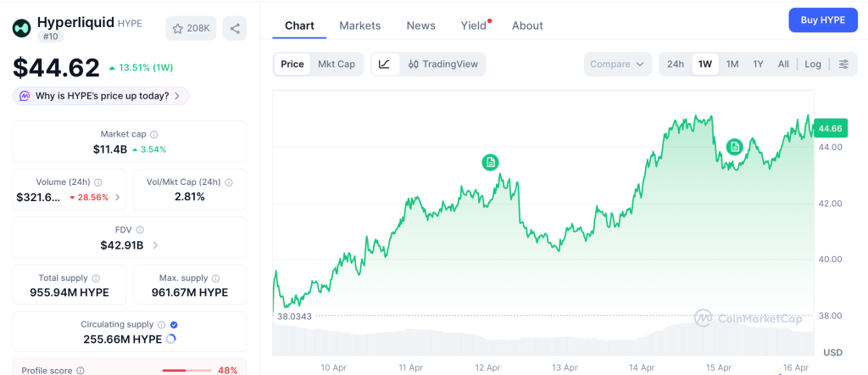Click the Hyperliquid logo icon
Image resolution: width=868 pixels, height=375 pixels.
21,28
